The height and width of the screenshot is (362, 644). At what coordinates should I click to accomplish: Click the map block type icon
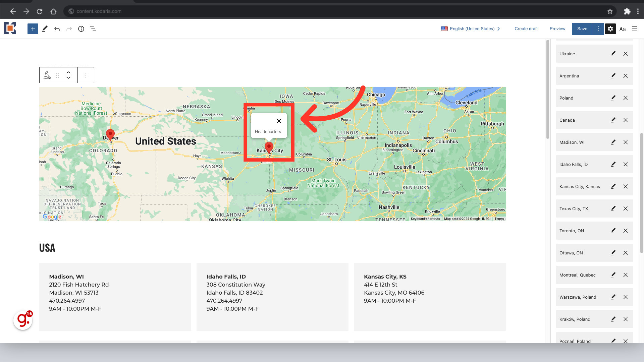[47, 75]
